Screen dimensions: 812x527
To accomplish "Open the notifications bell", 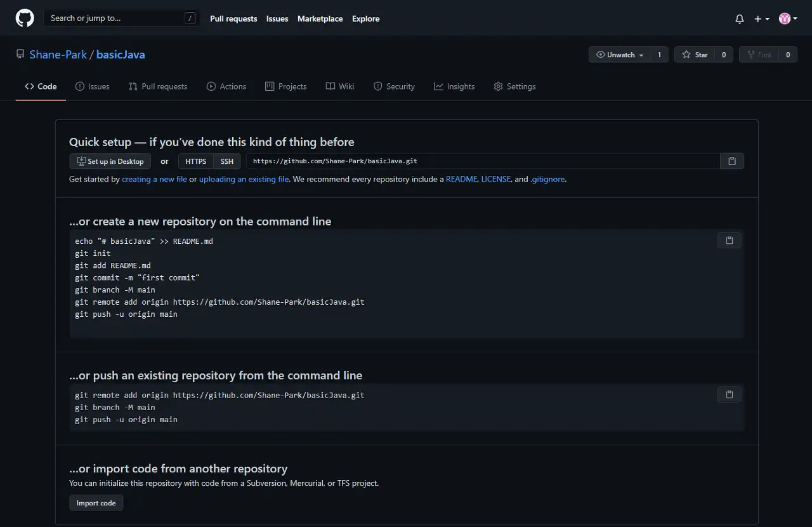I will 740,19.
